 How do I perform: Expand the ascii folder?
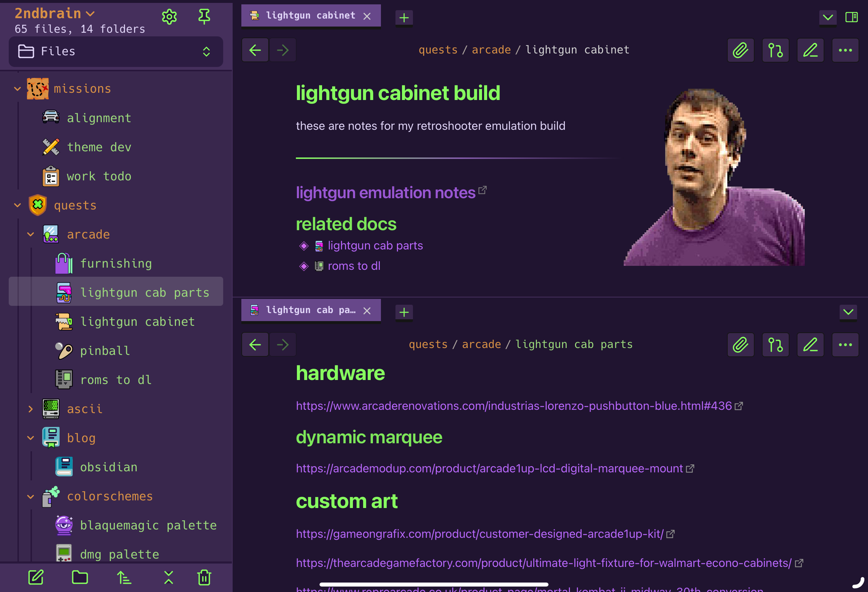pyautogui.click(x=31, y=409)
